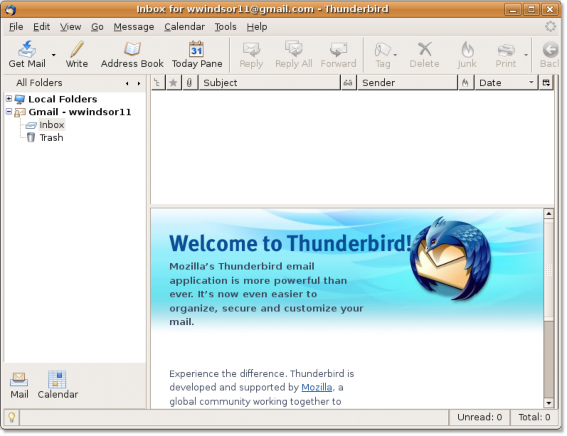This screenshot has width=567, height=436.
Task: Open the File menu
Action: (x=16, y=27)
